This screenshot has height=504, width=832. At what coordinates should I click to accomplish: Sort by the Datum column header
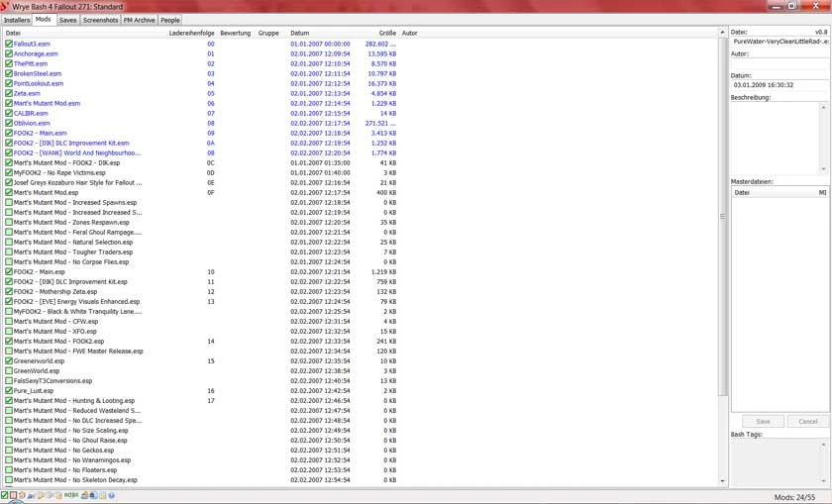click(320, 33)
